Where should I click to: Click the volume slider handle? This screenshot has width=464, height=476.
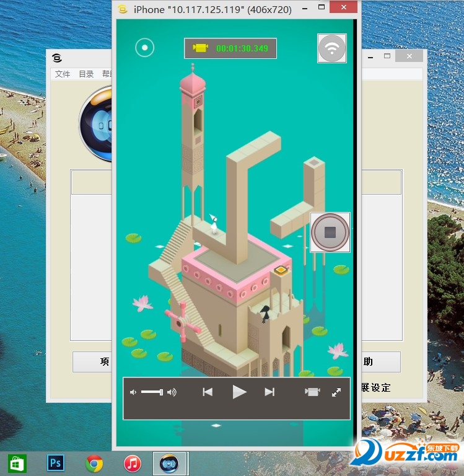tap(161, 392)
